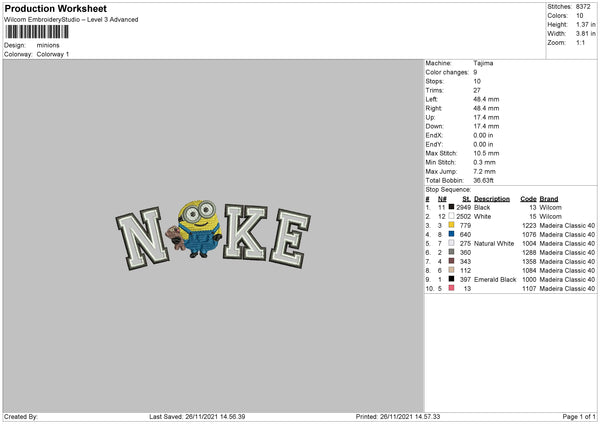Click the 'Colorway 1' value
Viewport: 600px width, 424px height.
[53, 54]
